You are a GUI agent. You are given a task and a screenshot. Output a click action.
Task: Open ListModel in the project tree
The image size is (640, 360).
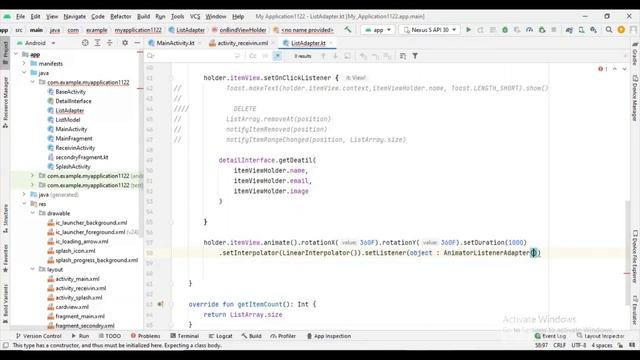click(x=68, y=120)
